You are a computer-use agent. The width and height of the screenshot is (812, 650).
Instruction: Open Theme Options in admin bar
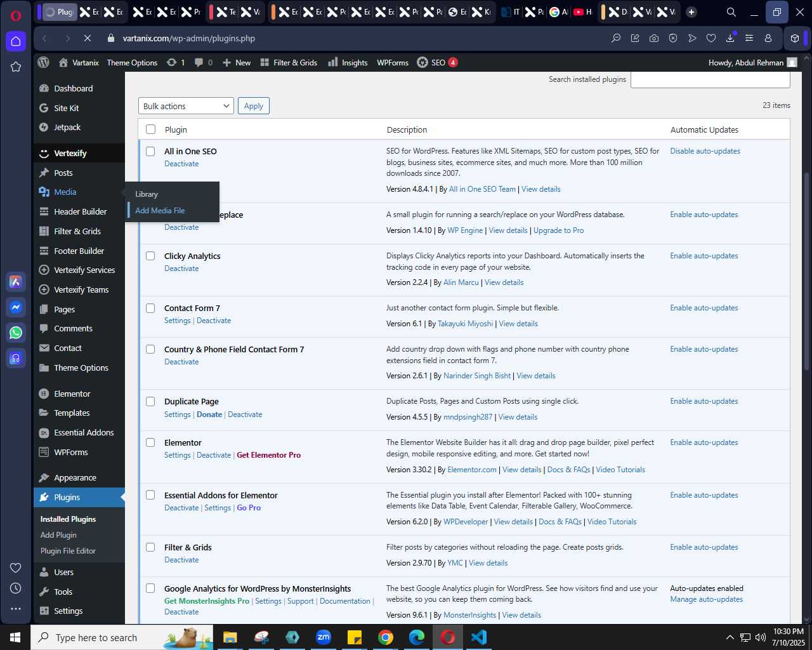[132, 62]
